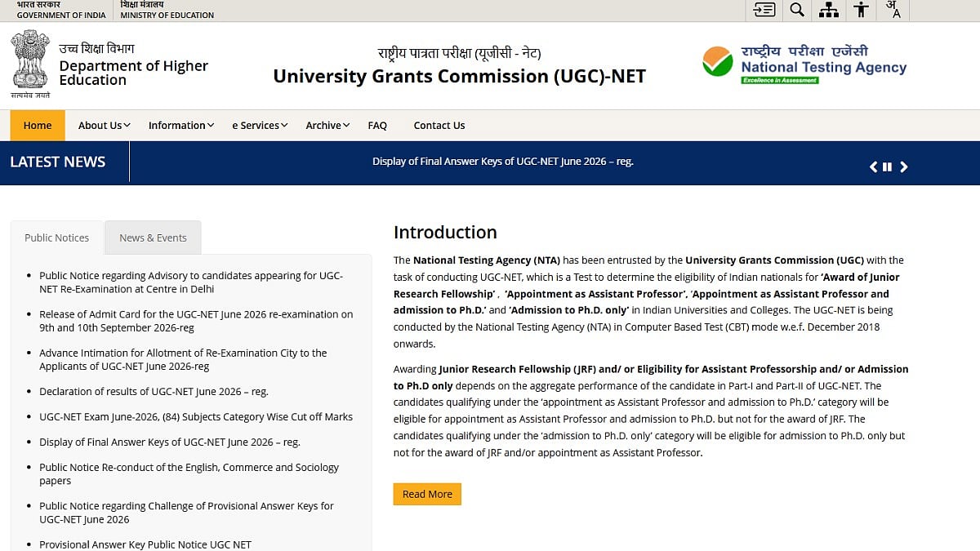The width and height of the screenshot is (980, 551).
Task: Open the search magnifier icon
Action: point(797,10)
